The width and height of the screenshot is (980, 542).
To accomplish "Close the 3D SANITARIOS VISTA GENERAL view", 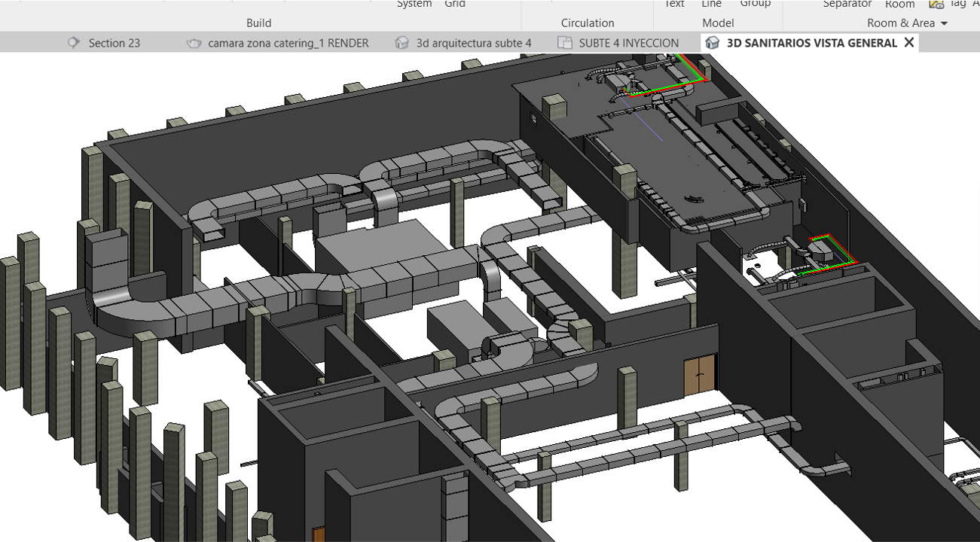I will 909,43.
